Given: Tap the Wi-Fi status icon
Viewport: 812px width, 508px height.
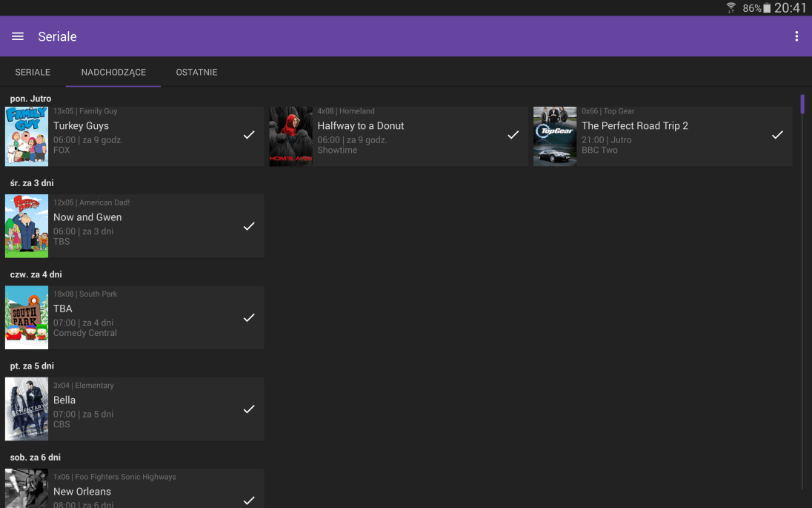Looking at the screenshot, I should 731,7.
